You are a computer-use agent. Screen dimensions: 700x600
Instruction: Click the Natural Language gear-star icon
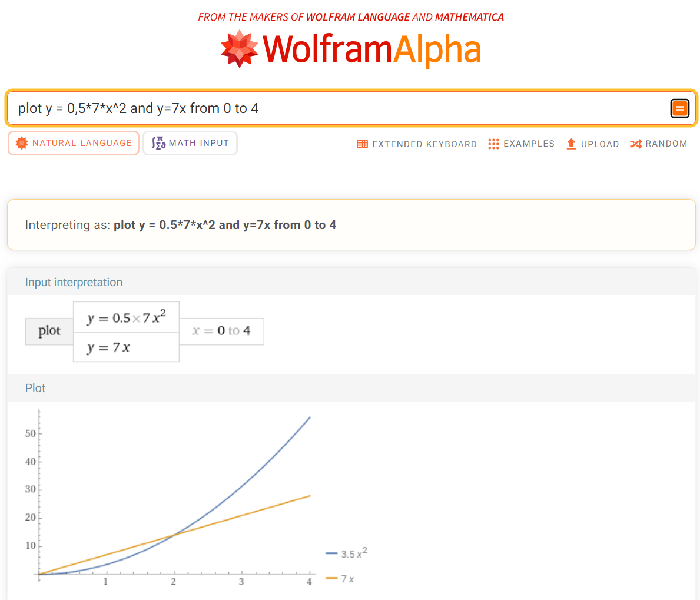(x=21, y=143)
